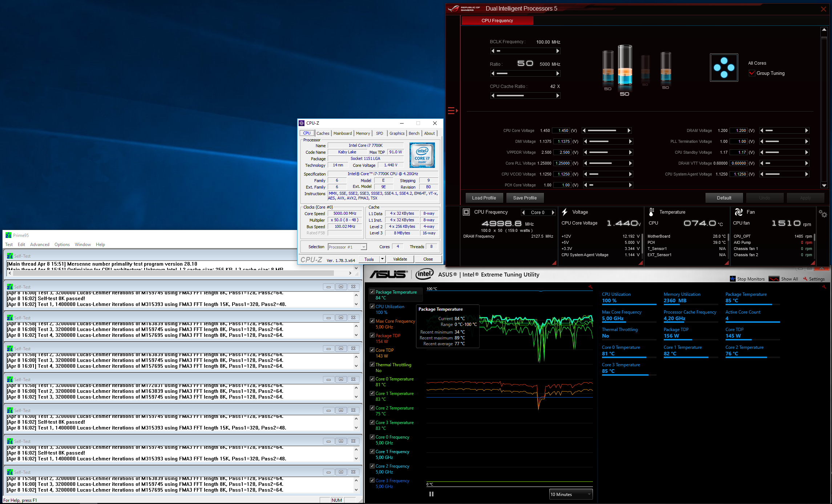Increase the CPU Ratio with right arrow

click(x=558, y=73)
